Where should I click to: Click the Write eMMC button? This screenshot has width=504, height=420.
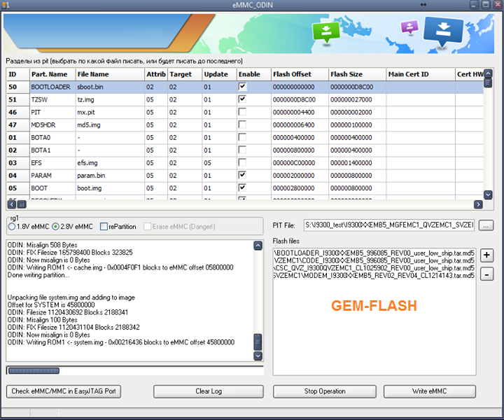coord(429,391)
